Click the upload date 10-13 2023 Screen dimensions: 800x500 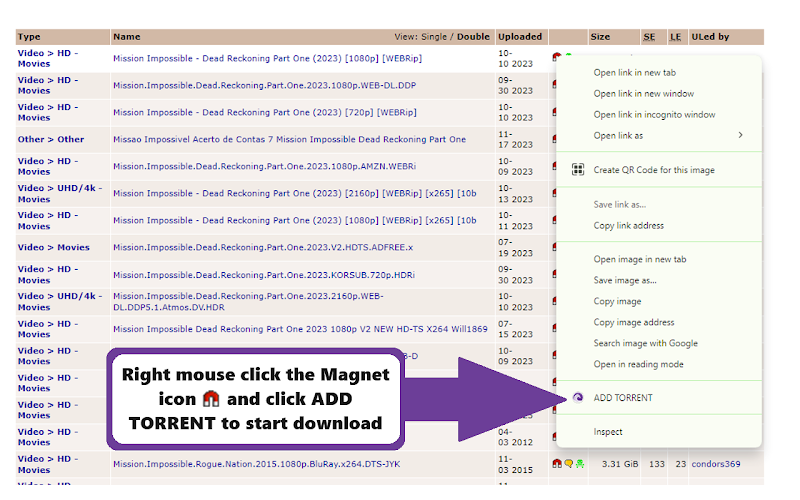click(515, 193)
